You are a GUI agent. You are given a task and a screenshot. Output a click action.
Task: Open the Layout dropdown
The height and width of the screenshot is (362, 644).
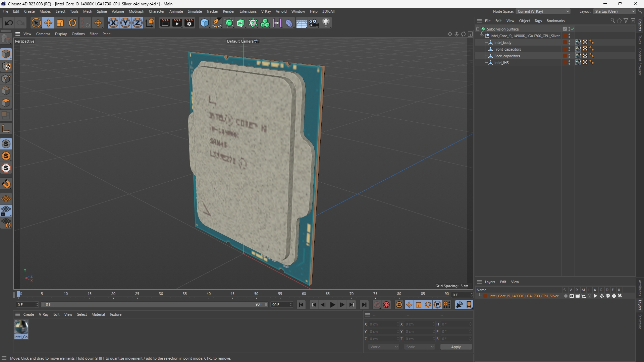[614, 11]
